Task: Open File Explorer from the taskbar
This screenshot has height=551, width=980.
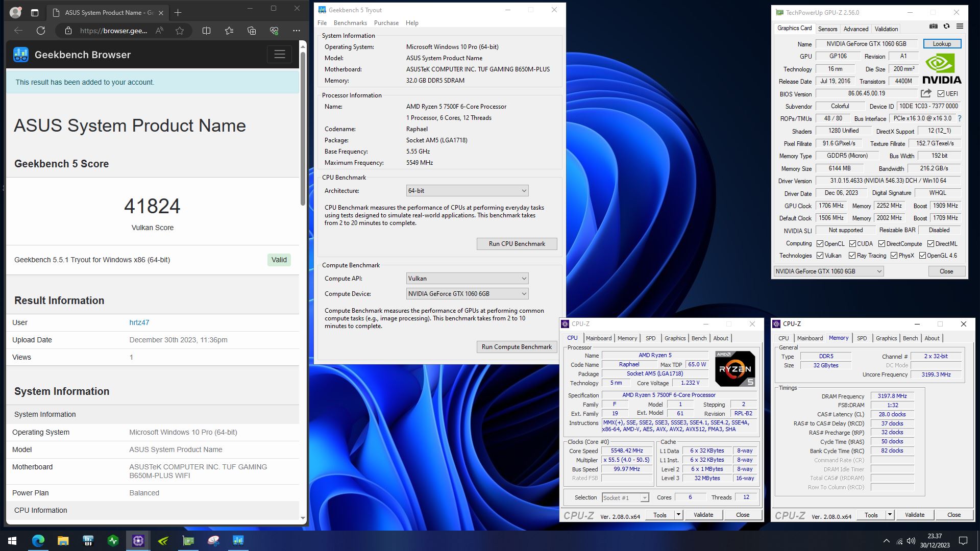Action: click(63, 541)
